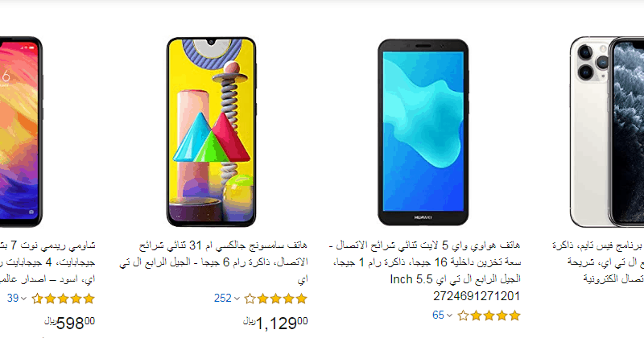The height and width of the screenshot is (338, 644).
Task: Open the 39 reviews count link
Action: pos(13,298)
